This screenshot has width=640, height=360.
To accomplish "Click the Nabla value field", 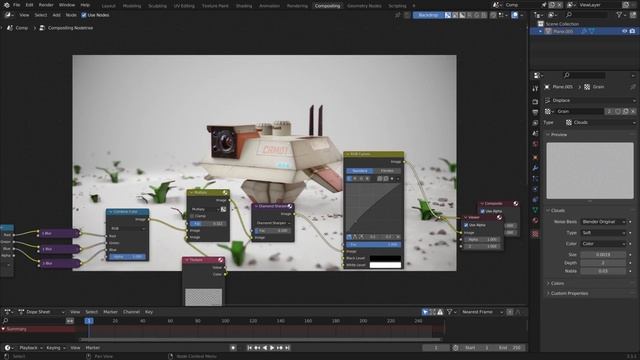I will point(603,271).
